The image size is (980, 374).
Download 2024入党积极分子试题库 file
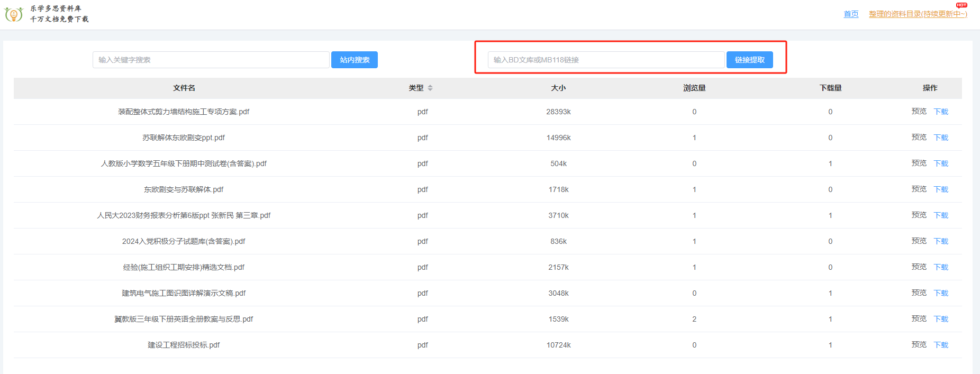click(x=941, y=241)
